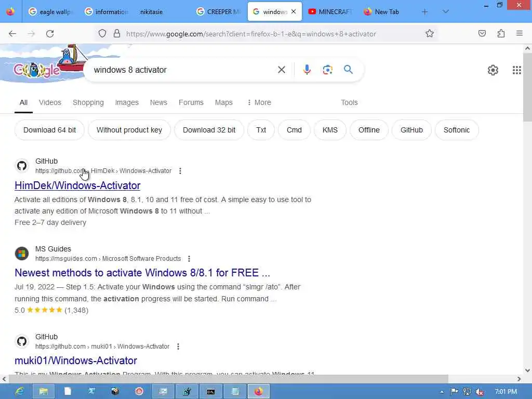
Task: Open File Explorer from taskbar
Action: 44,392
